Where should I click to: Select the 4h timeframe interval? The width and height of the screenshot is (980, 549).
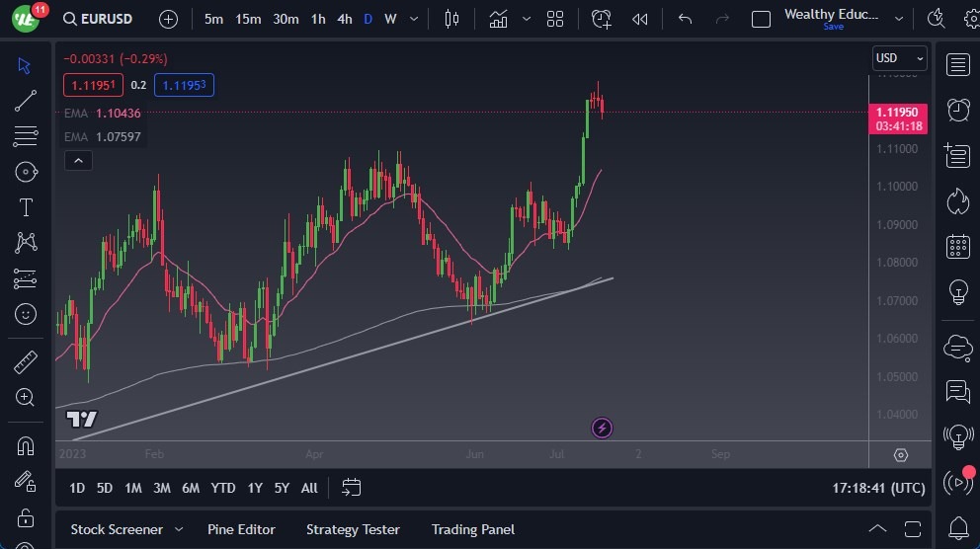coord(344,19)
